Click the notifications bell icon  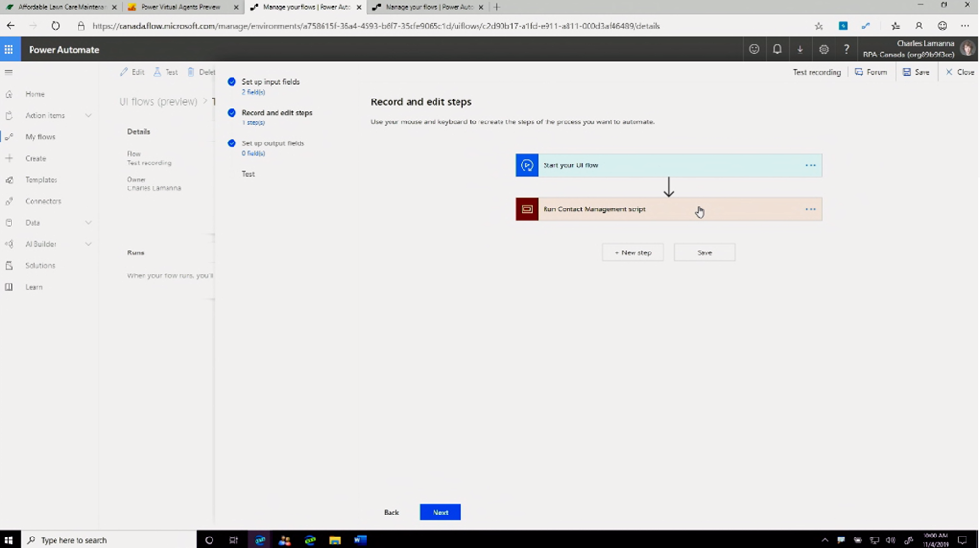(777, 50)
